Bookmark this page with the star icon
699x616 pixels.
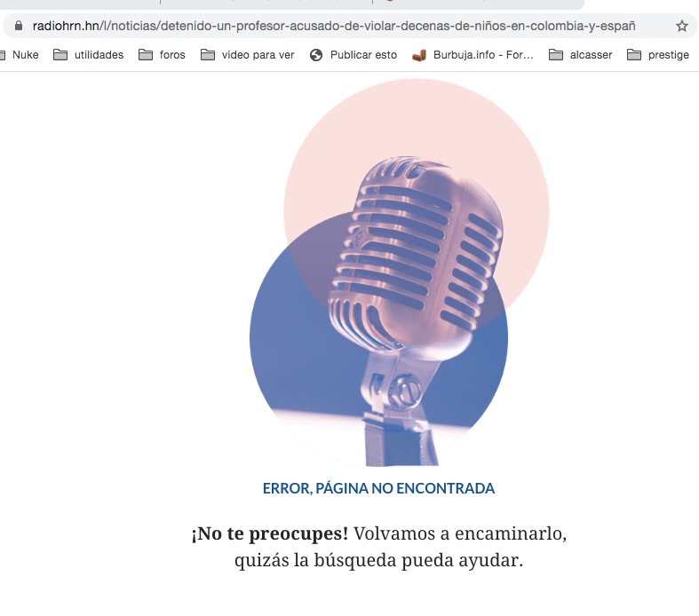pyautogui.click(x=681, y=26)
